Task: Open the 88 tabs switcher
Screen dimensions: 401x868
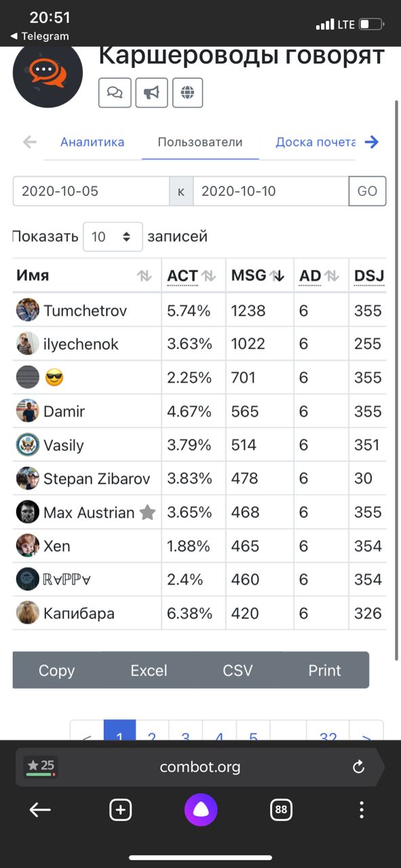Action: pos(281,810)
